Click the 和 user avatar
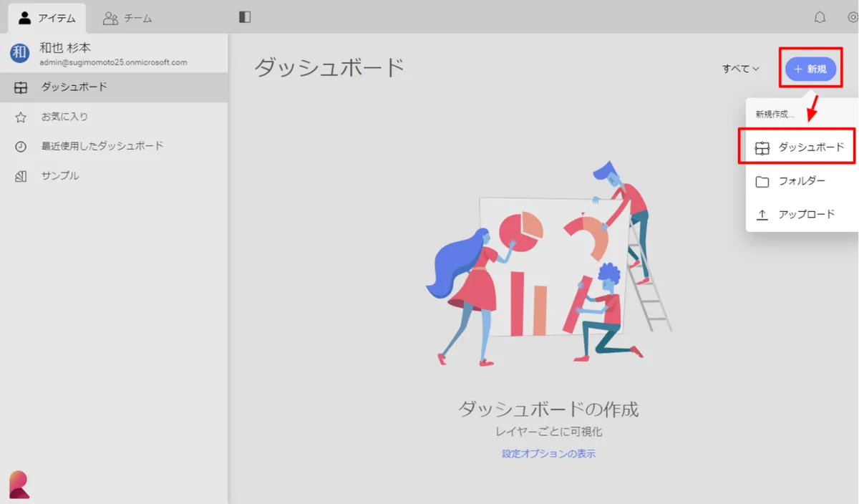This screenshot has height=504, width=859. click(x=20, y=52)
